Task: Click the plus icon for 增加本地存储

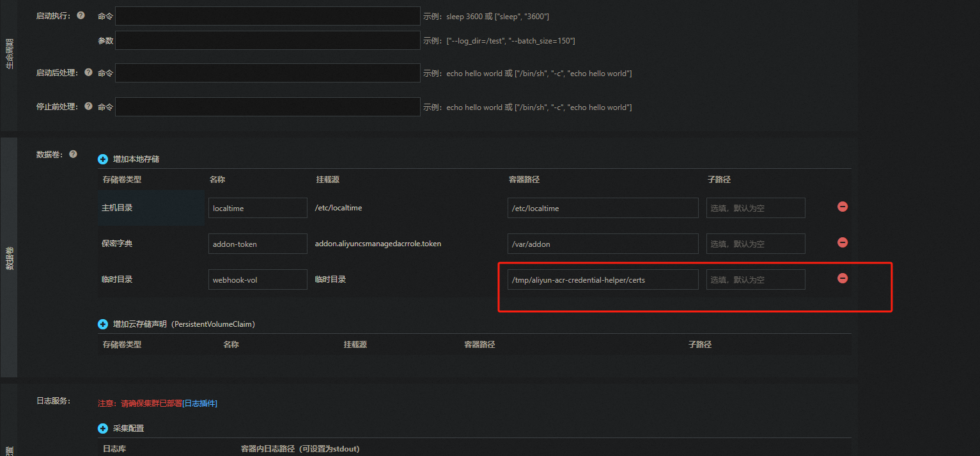Action: pos(103,159)
